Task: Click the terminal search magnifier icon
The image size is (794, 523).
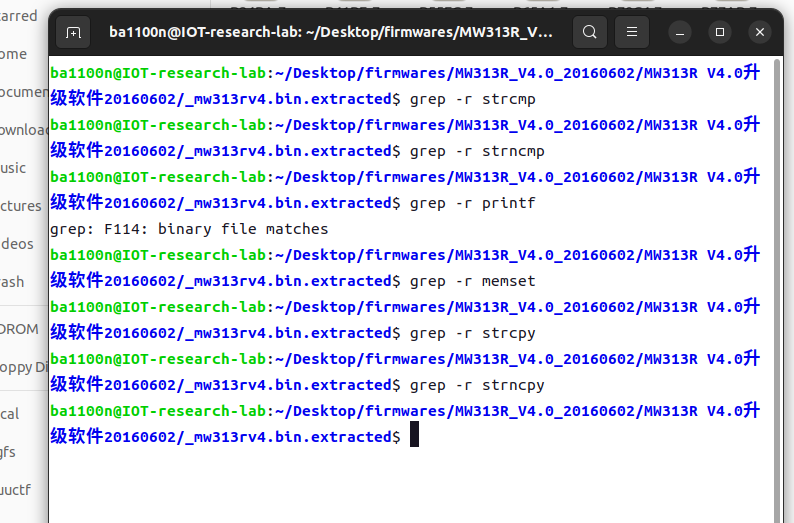Action: 590,33
